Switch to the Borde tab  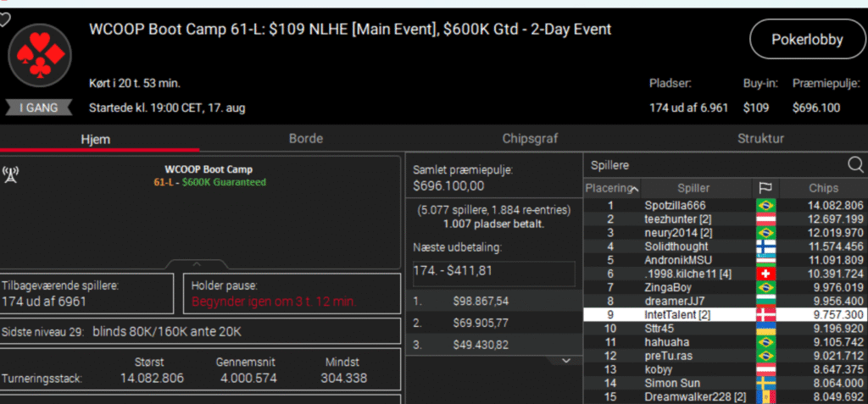coord(305,138)
